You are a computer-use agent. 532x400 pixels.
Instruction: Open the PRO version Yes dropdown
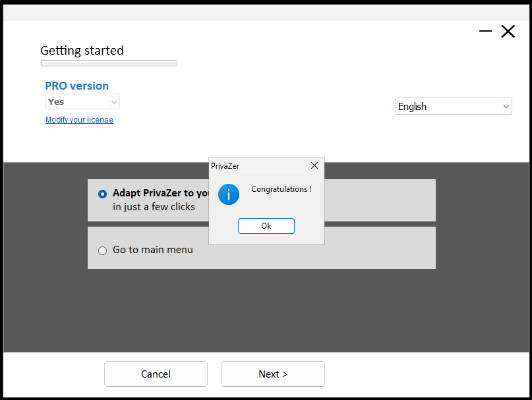[82, 101]
